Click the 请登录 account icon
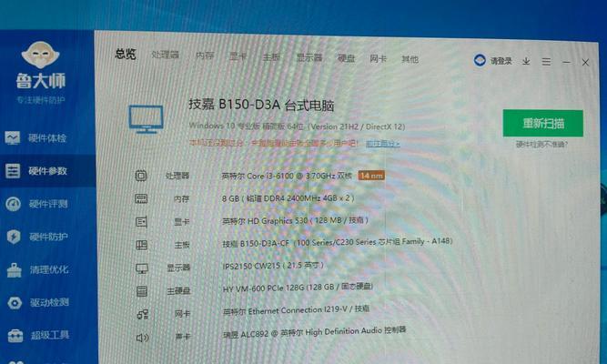607x364 pixels. click(480, 60)
